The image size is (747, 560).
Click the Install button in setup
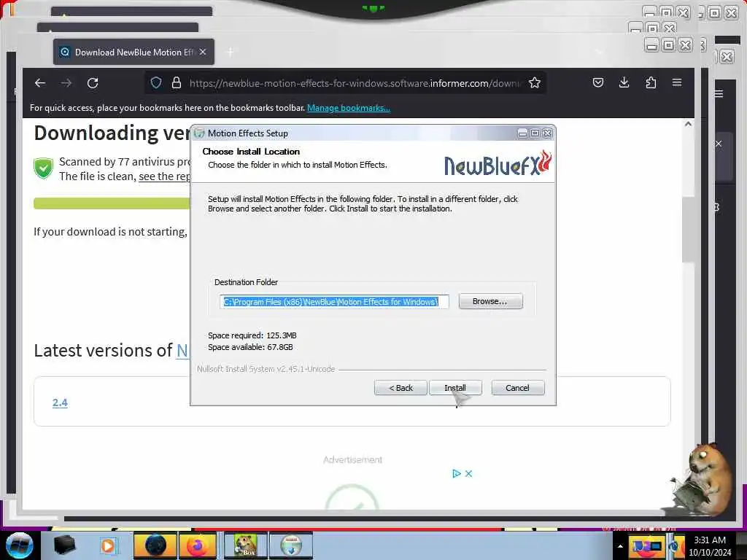455,388
